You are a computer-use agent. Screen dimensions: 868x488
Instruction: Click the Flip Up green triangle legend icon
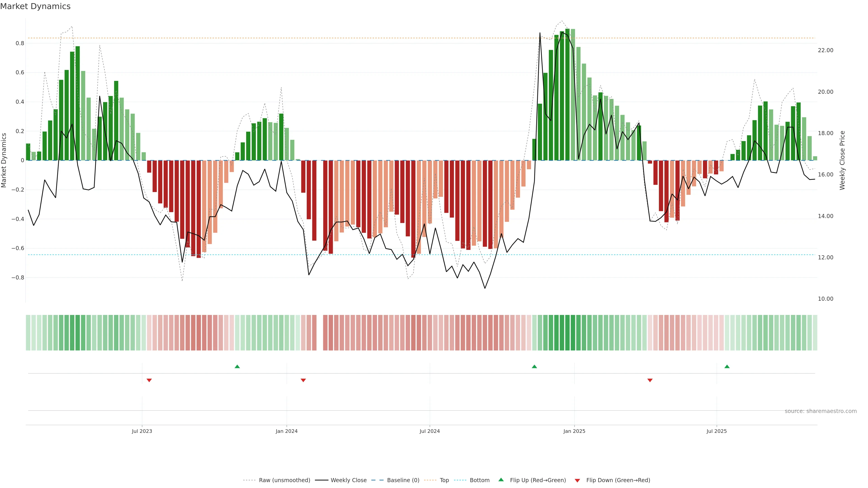[501, 480]
